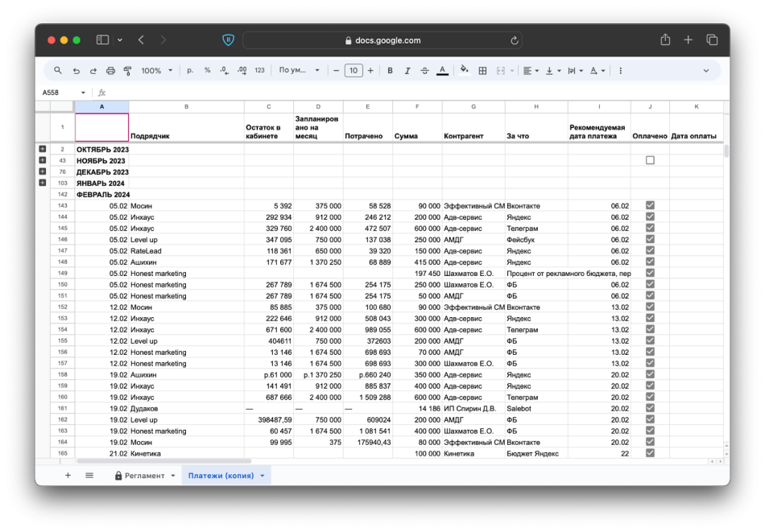Uncheck Оплачено for row 155 Level up
This screenshot has width=765, height=532.
coord(650,340)
